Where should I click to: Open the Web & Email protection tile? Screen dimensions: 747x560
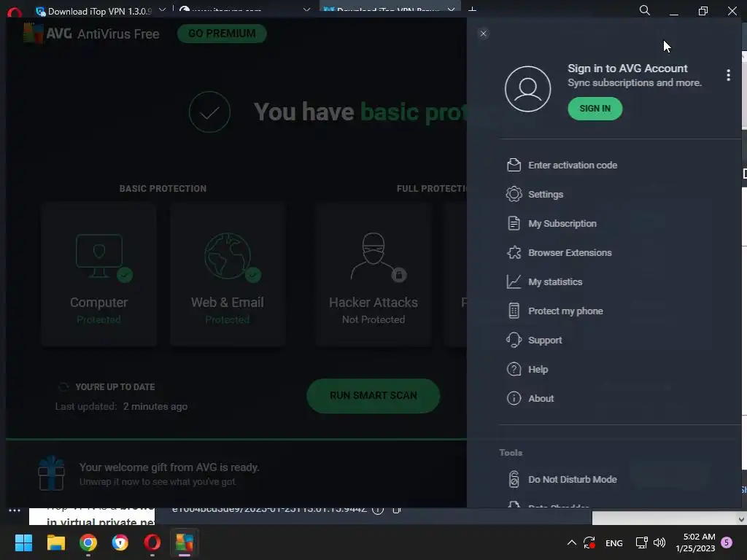(228, 274)
